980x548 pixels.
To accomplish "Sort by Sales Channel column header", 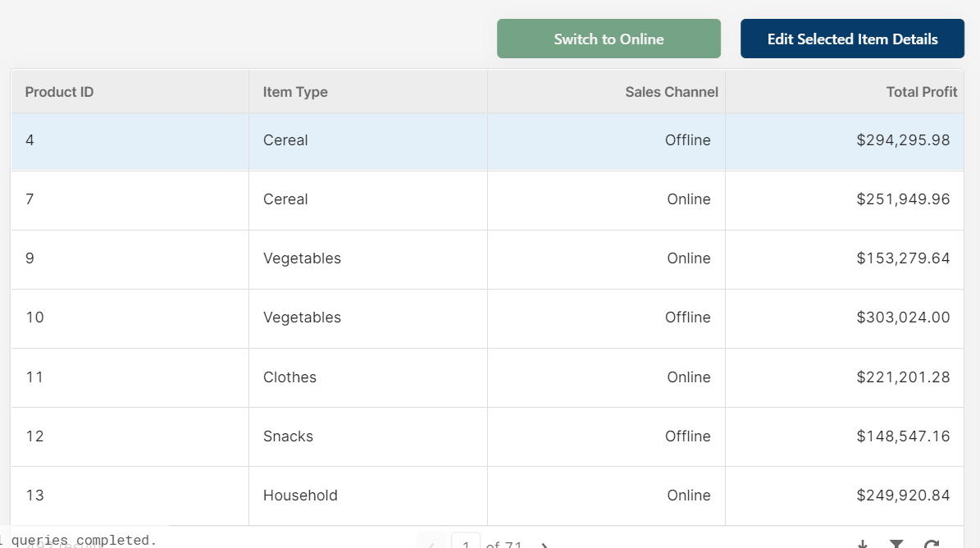I will [671, 92].
